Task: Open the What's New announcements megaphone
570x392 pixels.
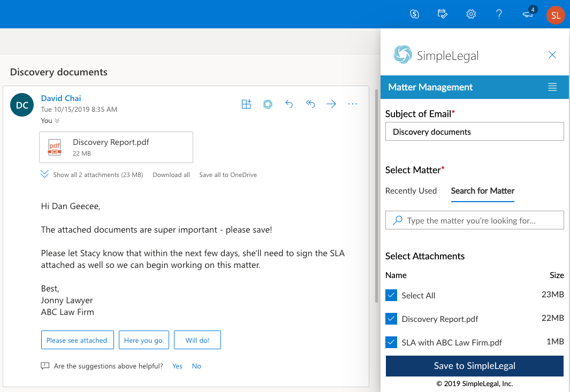Action: pos(528,14)
